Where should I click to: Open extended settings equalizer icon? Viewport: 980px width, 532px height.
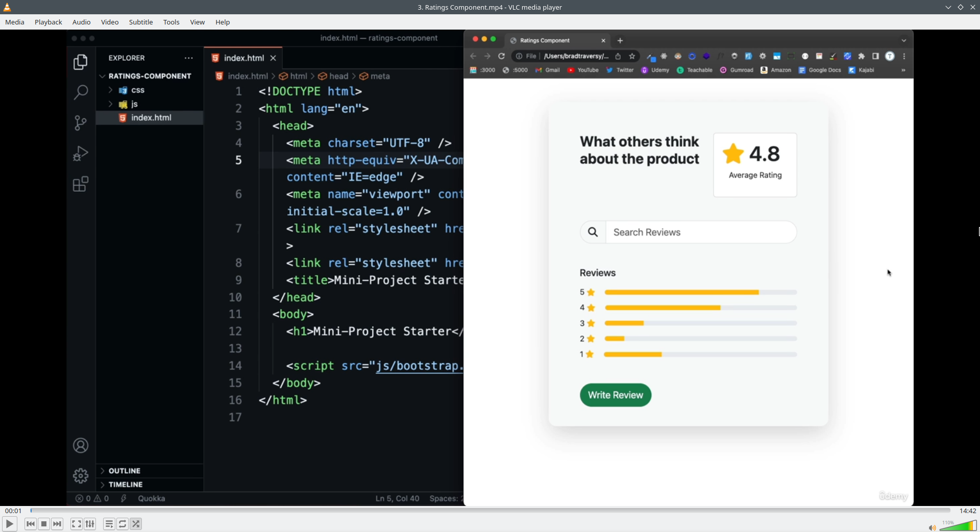tap(90, 524)
